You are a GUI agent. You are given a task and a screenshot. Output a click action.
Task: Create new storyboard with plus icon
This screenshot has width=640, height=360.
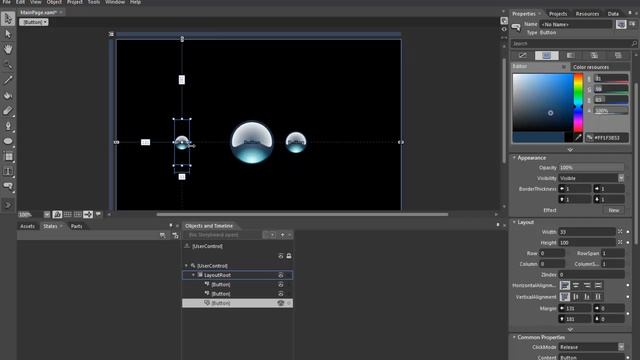tap(282, 235)
